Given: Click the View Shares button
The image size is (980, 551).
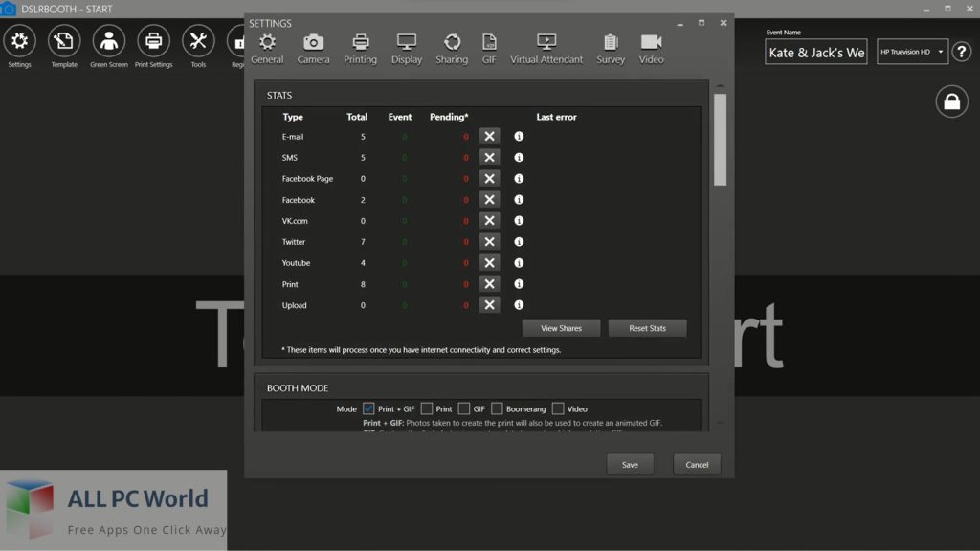Looking at the screenshot, I should pyautogui.click(x=561, y=328).
